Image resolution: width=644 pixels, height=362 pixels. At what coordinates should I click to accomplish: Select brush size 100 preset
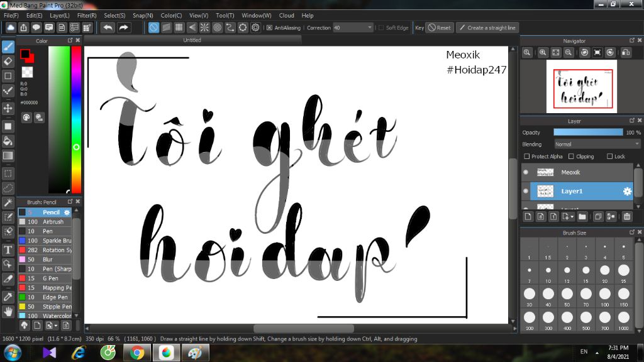coord(604,296)
